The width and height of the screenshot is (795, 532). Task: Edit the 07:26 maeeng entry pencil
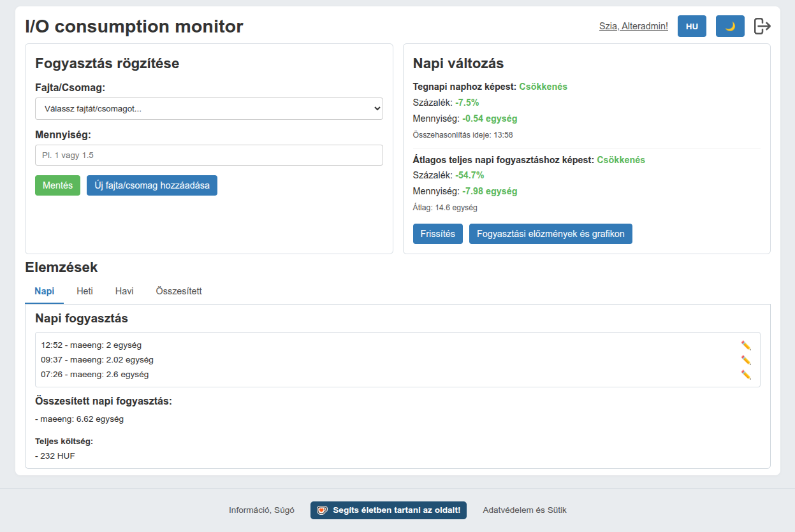746,375
